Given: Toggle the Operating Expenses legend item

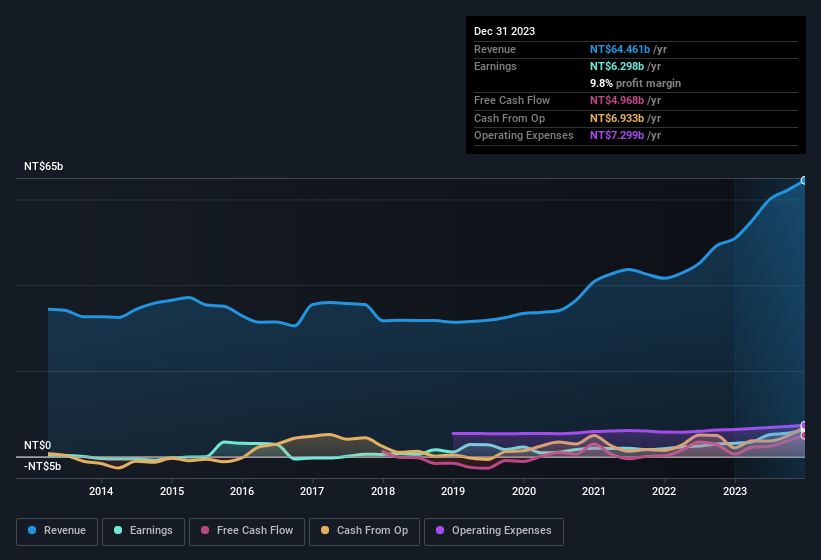Looking at the screenshot, I should pyautogui.click(x=494, y=531).
